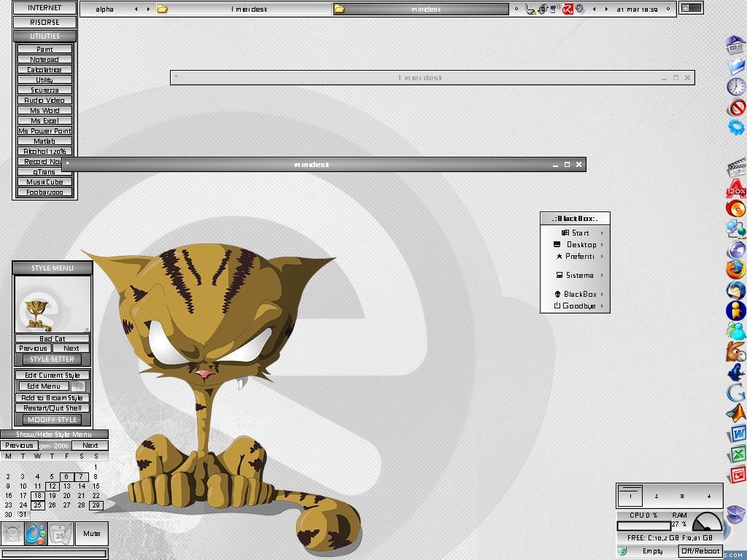Open the Google G dock icon
This screenshot has width=747, height=560.
point(736,393)
